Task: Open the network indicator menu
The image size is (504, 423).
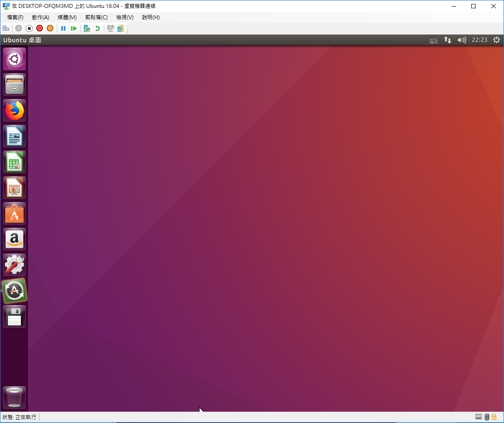Action: pyautogui.click(x=447, y=40)
